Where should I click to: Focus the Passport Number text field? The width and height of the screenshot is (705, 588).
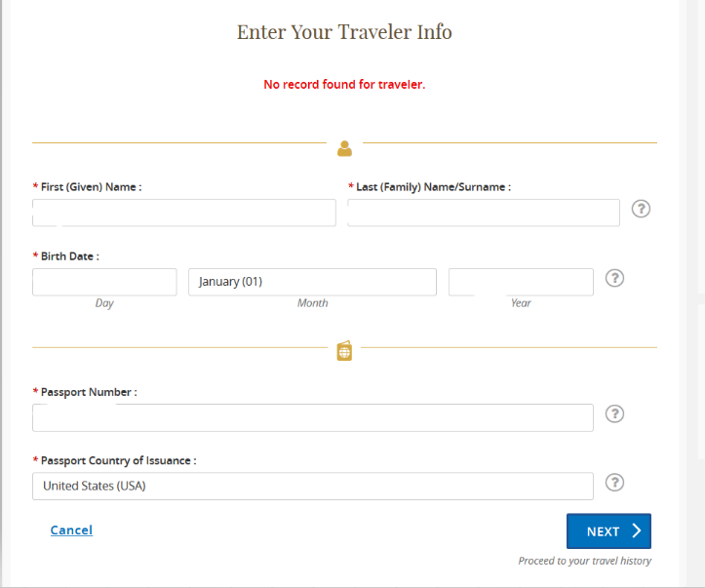(x=313, y=417)
